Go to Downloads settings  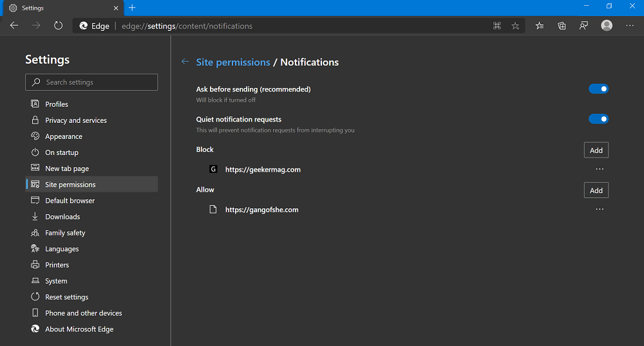[x=91, y=217]
